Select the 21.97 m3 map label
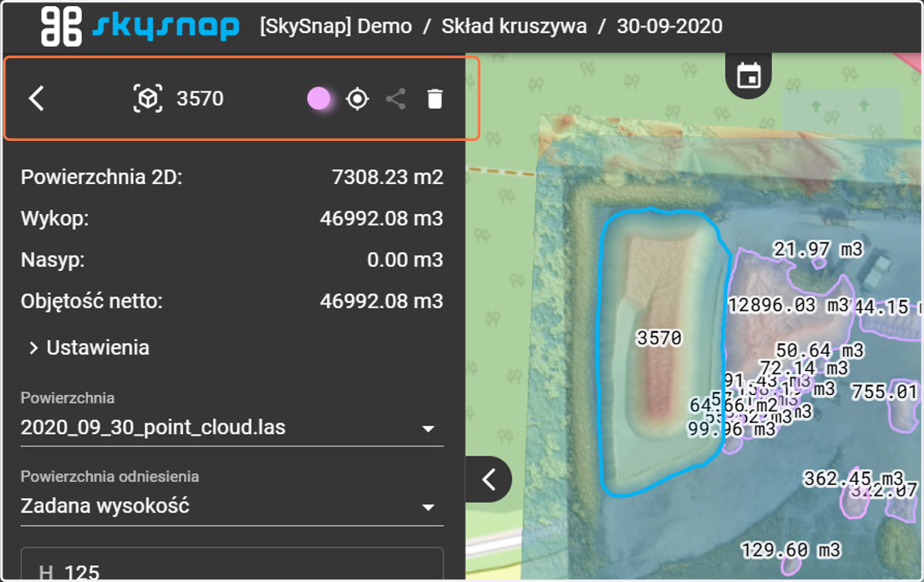924x582 pixels. (x=818, y=249)
